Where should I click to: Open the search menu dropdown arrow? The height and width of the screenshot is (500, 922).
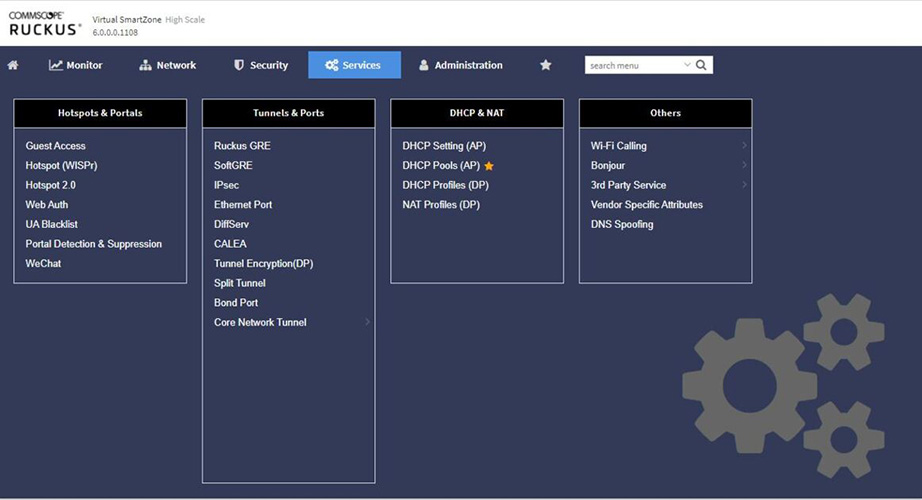click(687, 65)
